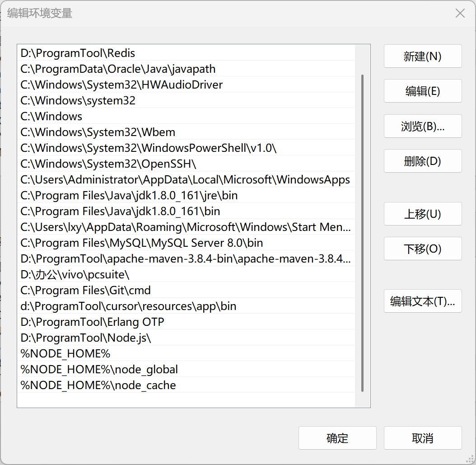
Task: Confirm changes with 确定 button
Action: tap(337, 438)
